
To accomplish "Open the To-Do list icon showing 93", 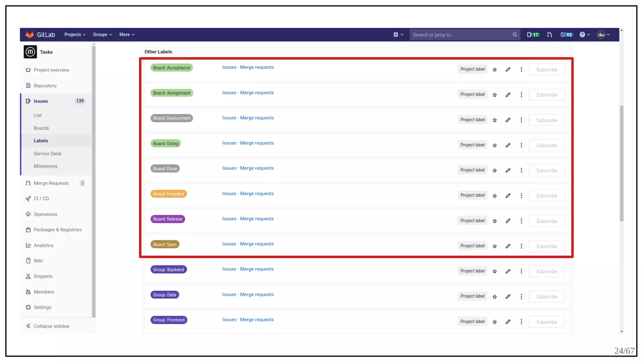I will [567, 35].
